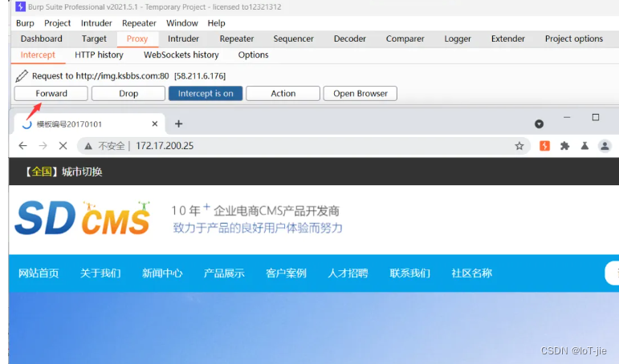Open the HTTP history sub-tab
Viewport: 619px width, 364px height.
(99, 55)
